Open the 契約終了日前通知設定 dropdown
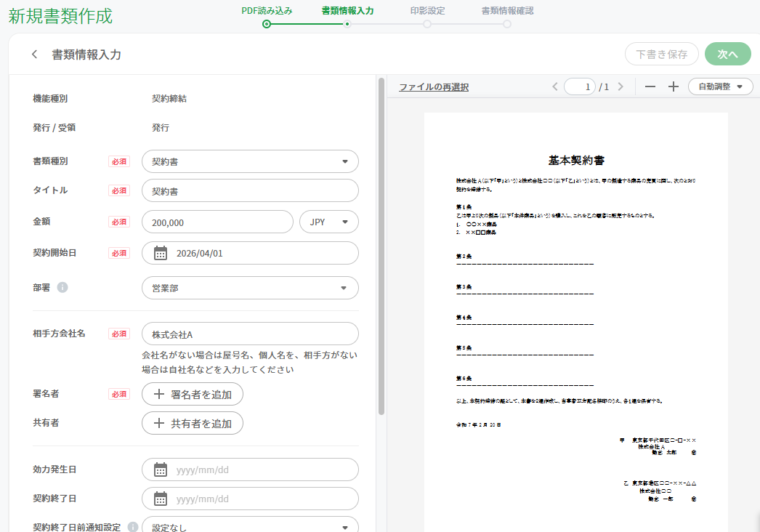 pos(250,525)
